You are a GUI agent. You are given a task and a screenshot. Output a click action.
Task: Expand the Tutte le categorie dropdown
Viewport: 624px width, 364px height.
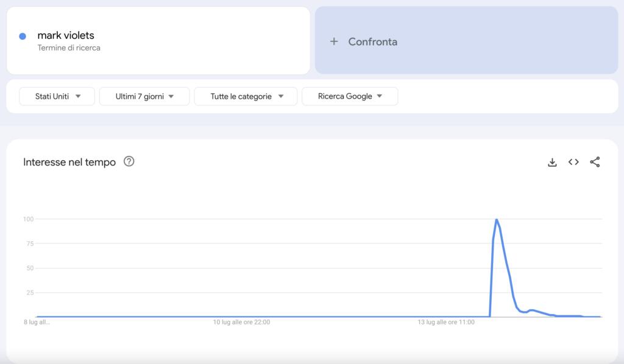(246, 96)
